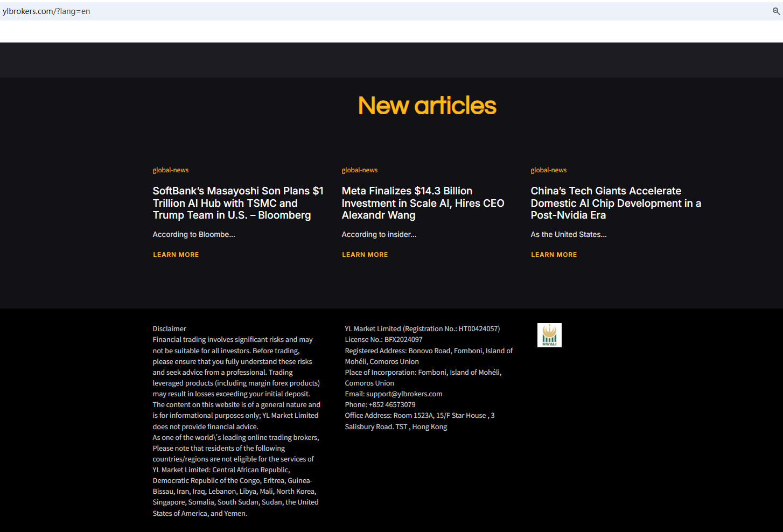This screenshot has width=783, height=532.
Task: Click the 'According to insider...' excerpt
Action: 379,235
